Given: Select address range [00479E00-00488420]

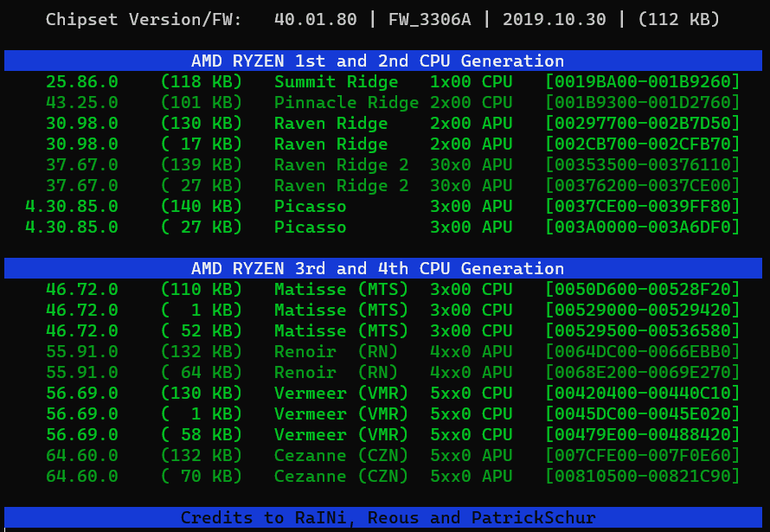Looking at the screenshot, I should [x=642, y=434].
